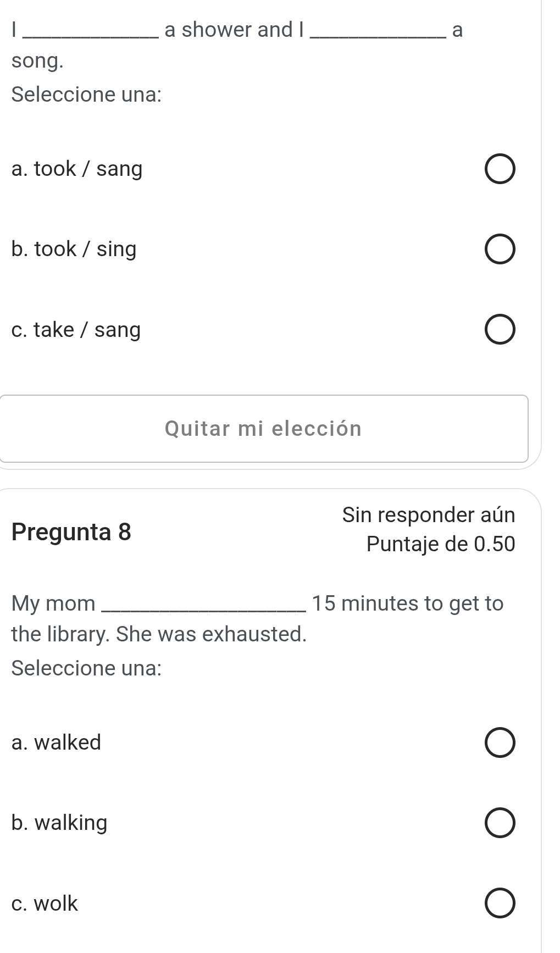Pick the radio circle beside "walking"
Image resolution: width=560 pixels, height=953 pixels.
(x=500, y=823)
